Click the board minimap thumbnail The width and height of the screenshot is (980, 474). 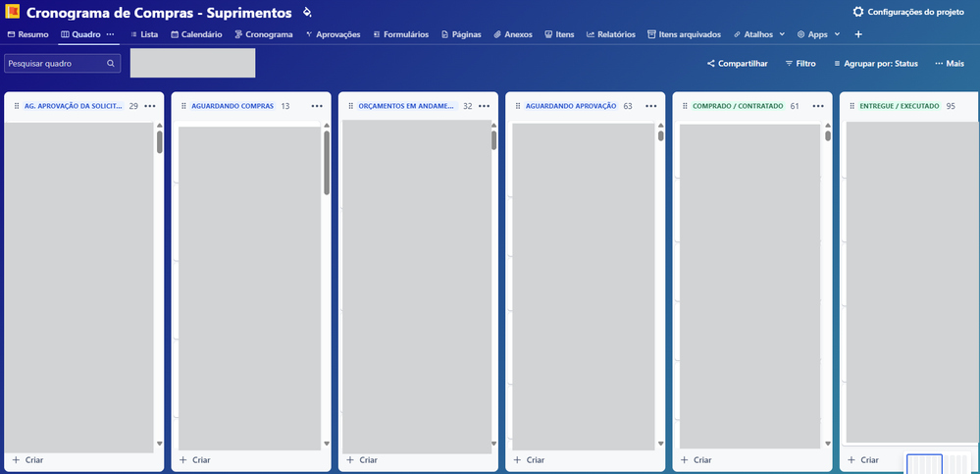[x=937, y=464]
